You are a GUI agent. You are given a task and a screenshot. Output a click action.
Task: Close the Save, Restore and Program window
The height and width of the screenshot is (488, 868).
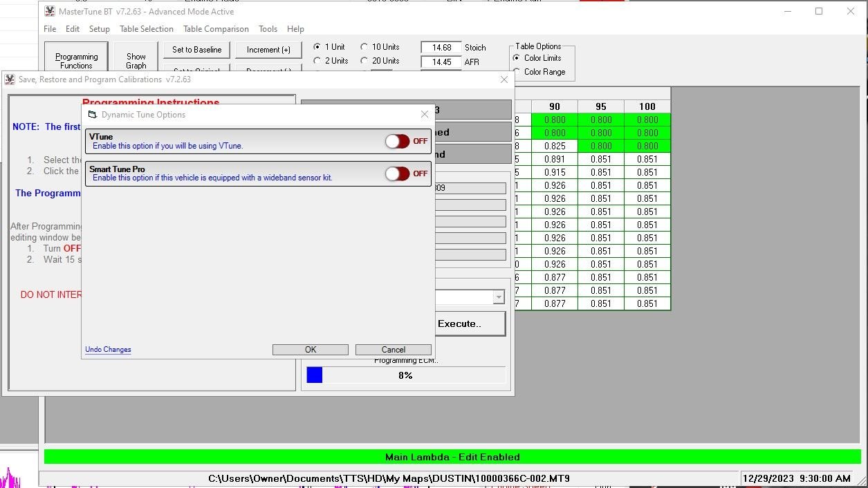click(x=504, y=79)
